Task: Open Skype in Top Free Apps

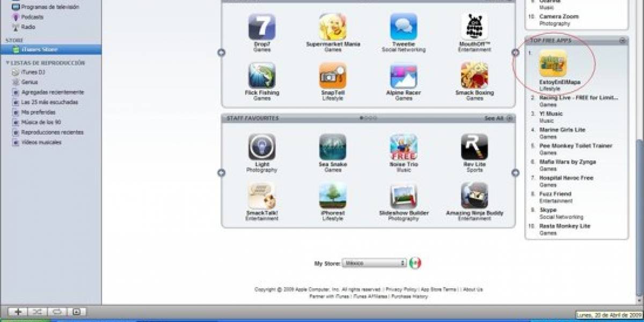Action: pos(548,210)
